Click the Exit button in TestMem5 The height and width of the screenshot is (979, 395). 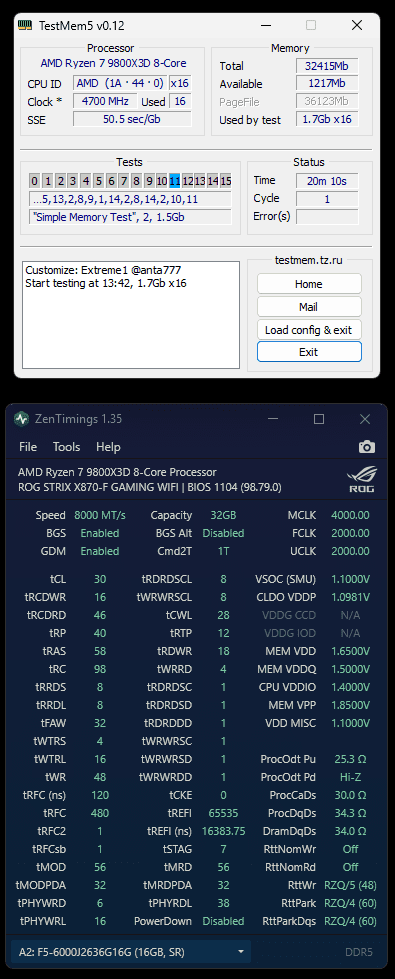pyautogui.click(x=309, y=352)
